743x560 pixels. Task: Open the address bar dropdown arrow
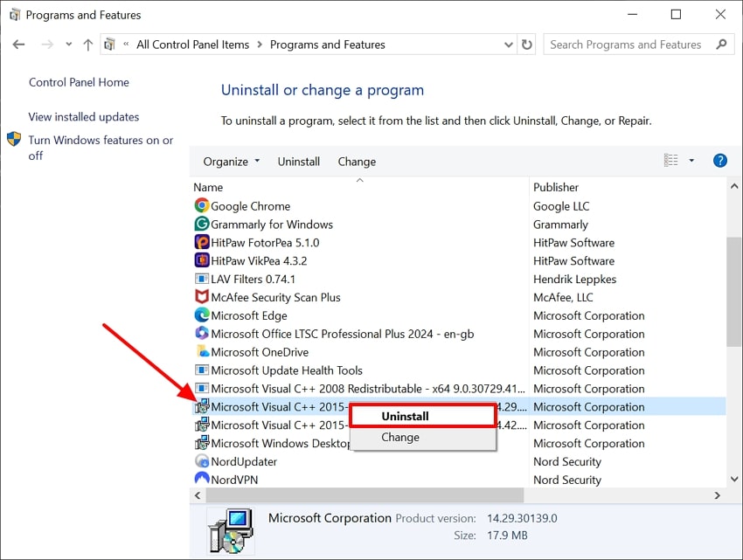point(508,44)
